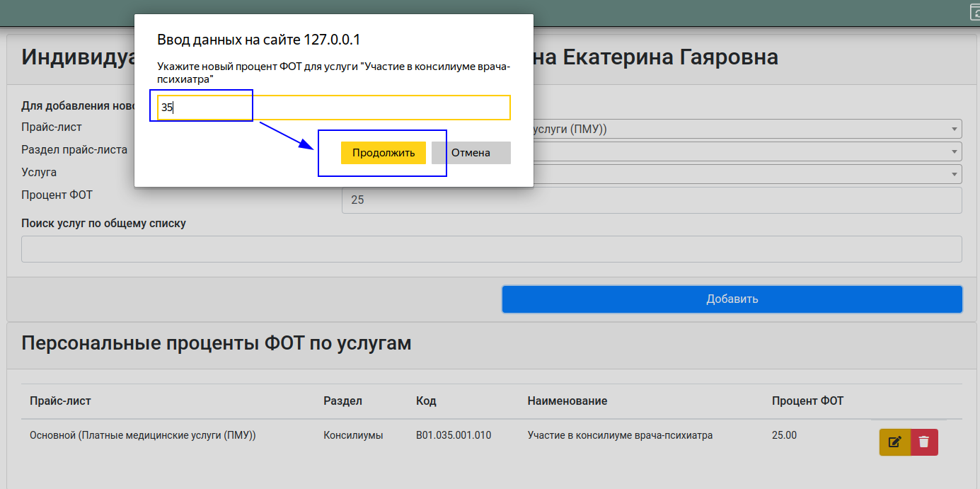Click the new ФОТ percent input containing 35
This screenshot has height=489, width=980.
click(x=333, y=108)
